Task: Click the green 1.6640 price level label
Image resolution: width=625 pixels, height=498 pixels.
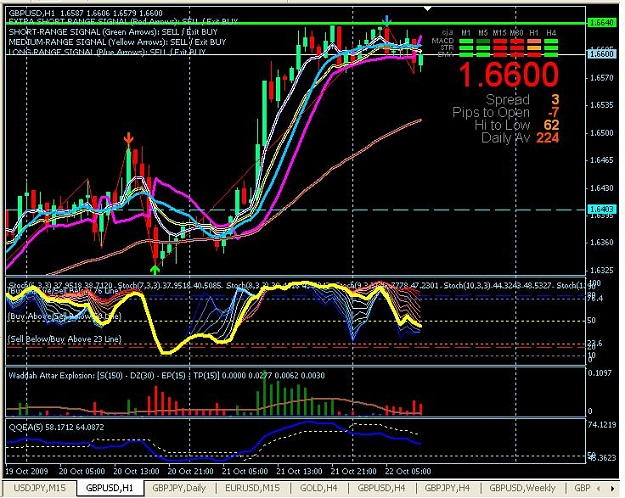Action: (601, 23)
